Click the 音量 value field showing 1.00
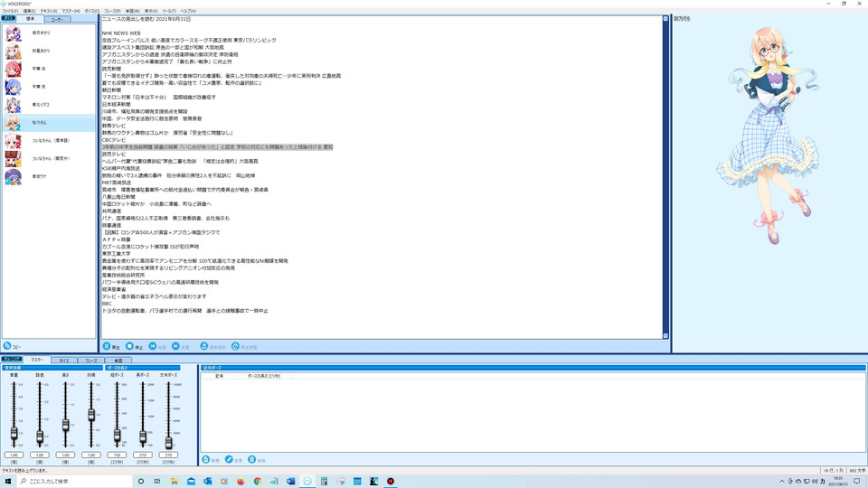Image resolution: width=868 pixels, height=488 pixels. [14, 455]
